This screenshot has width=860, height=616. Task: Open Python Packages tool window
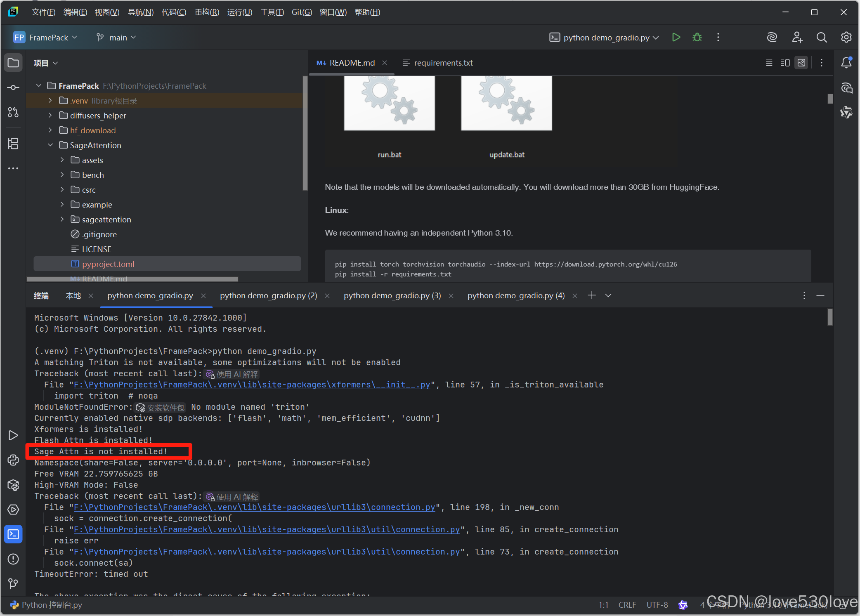coord(13,485)
